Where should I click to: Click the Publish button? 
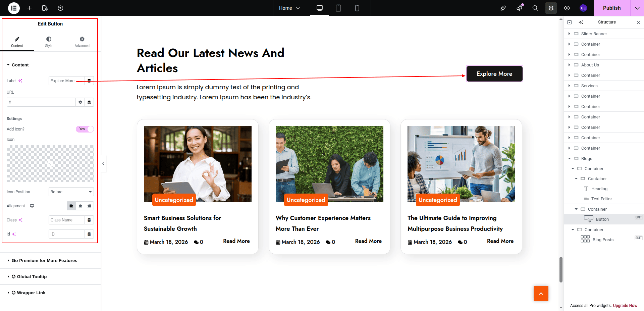click(612, 8)
